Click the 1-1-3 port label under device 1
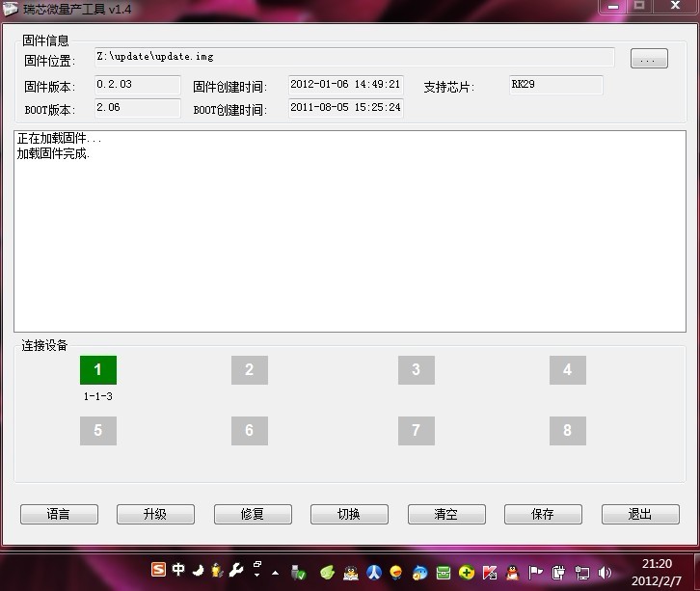Image resolution: width=700 pixels, height=591 pixels. point(97,396)
